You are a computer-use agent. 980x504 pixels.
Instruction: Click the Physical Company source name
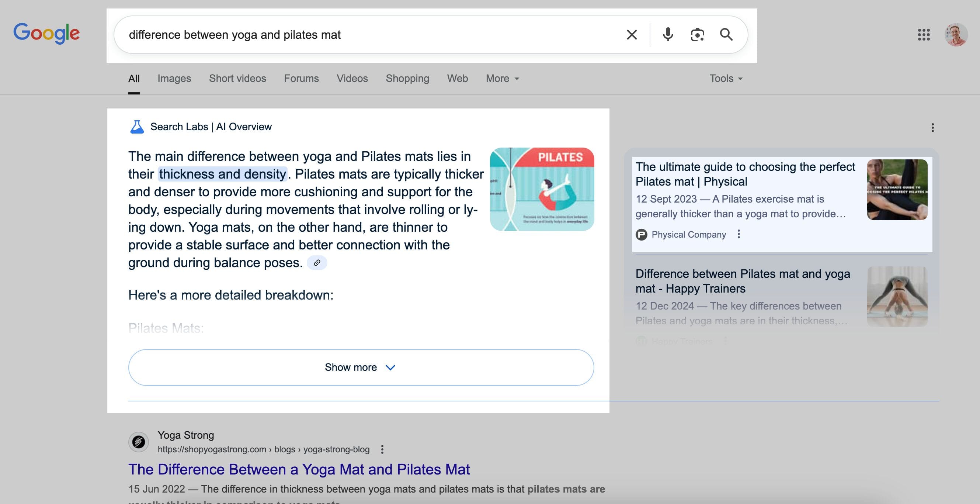[x=689, y=235]
